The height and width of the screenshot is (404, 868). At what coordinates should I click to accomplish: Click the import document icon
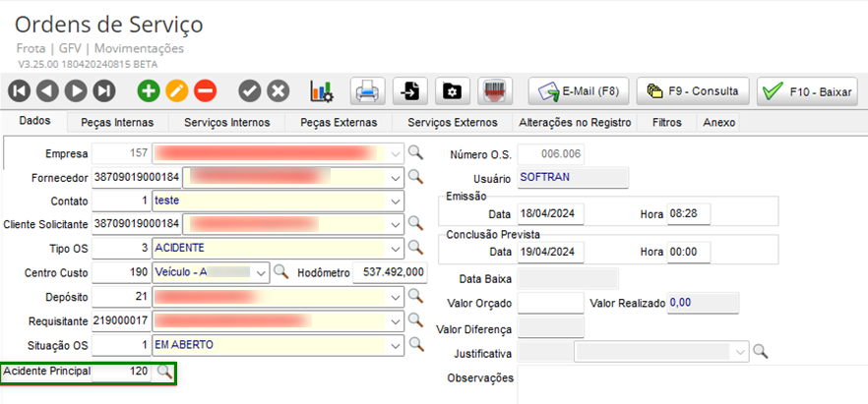click(410, 91)
